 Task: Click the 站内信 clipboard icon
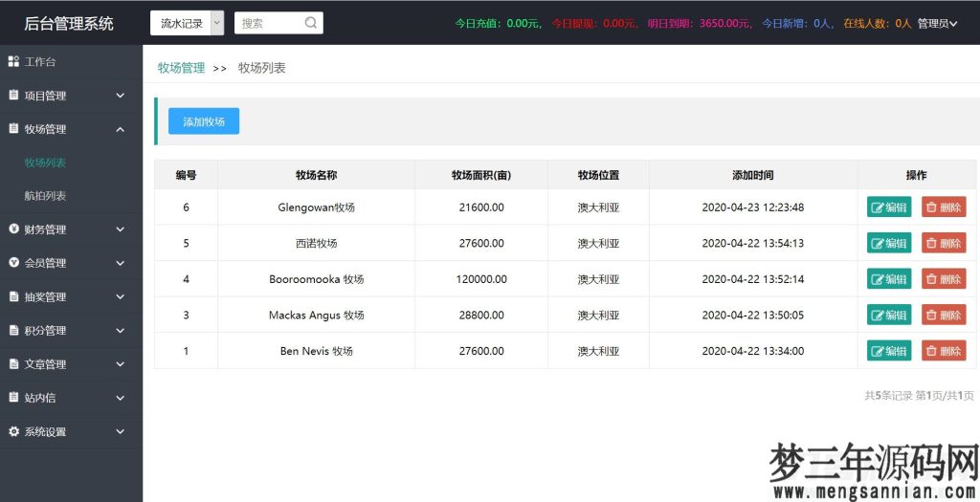[13, 397]
